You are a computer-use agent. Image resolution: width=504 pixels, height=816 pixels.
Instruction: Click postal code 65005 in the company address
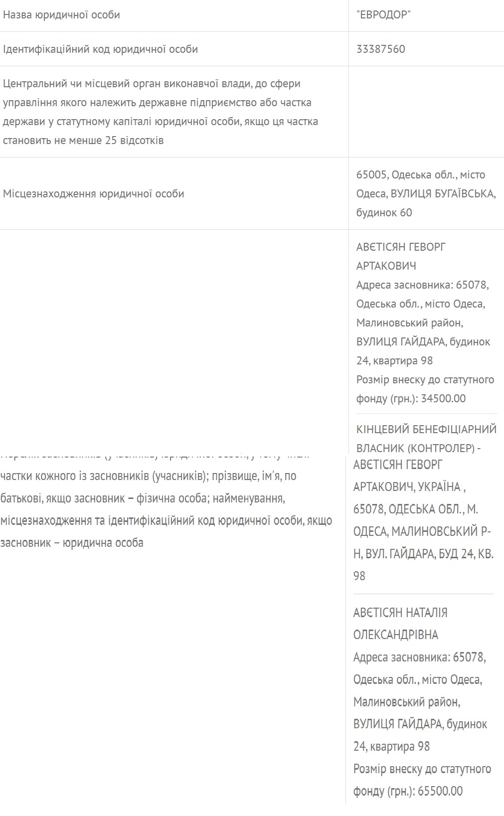point(371,175)
